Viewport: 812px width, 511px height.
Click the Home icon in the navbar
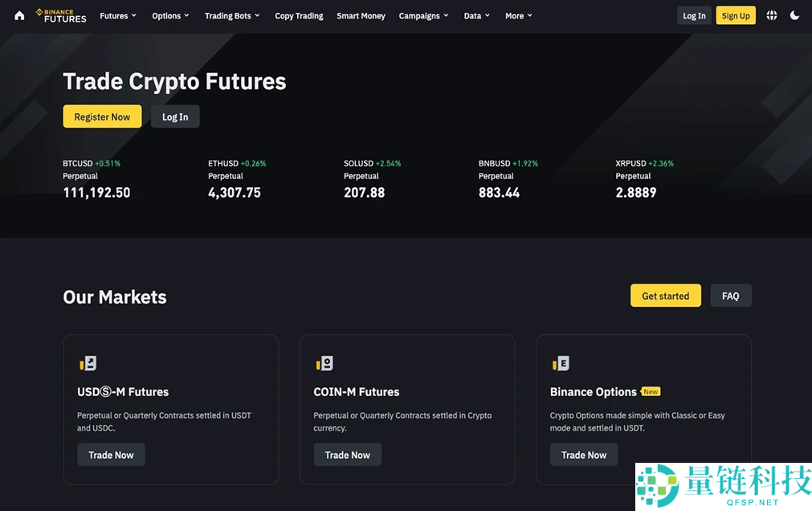click(18, 15)
